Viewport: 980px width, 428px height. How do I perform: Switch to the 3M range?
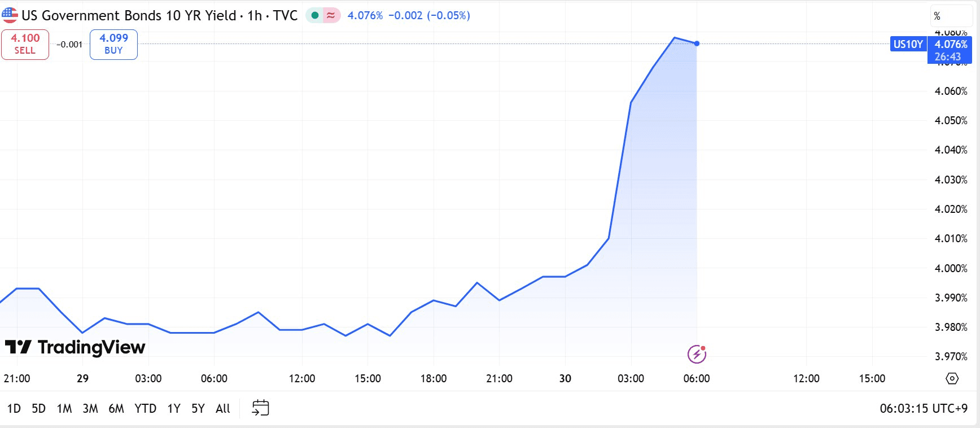pos(90,408)
